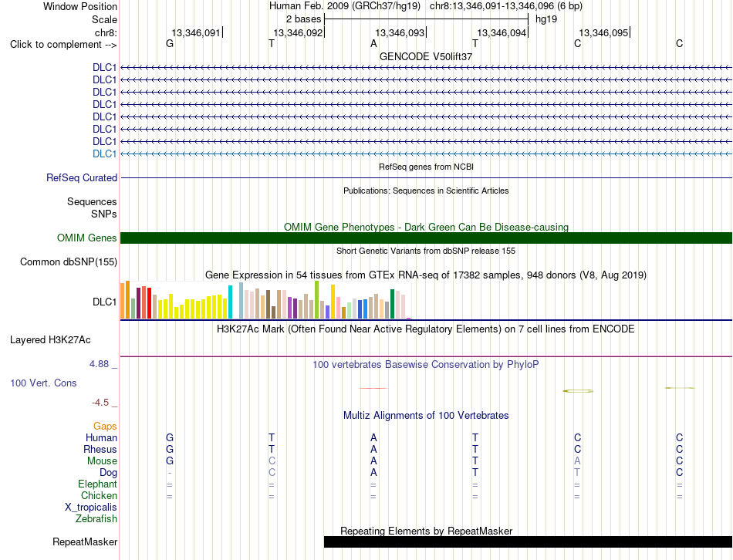Click the 'Click to complement -->' label
This screenshot has height=560, width=733.
tap(63, 45)
